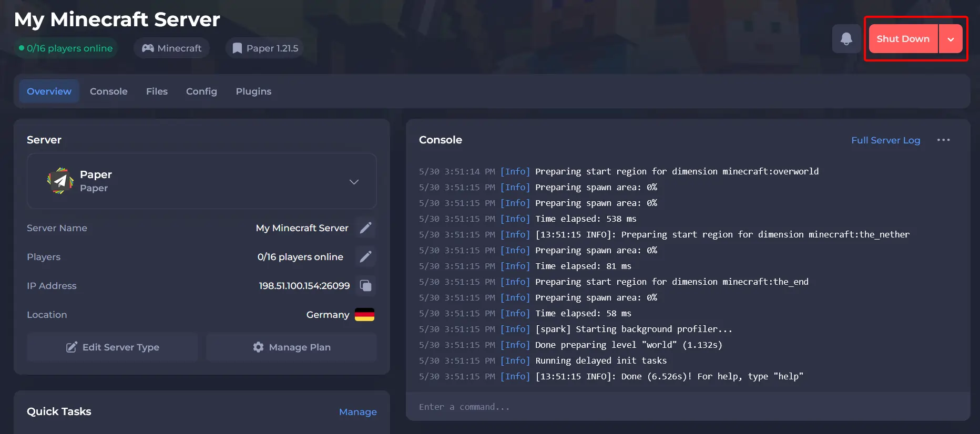Go to the Config tab

tap(201, 91)
